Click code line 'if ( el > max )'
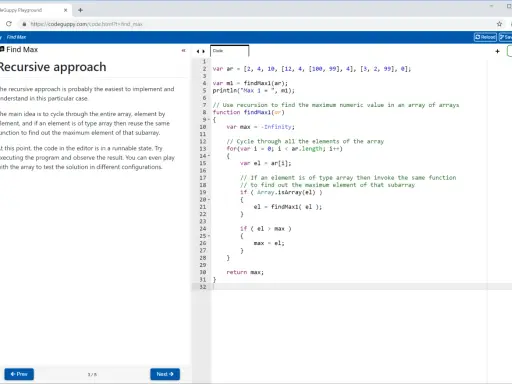Image resolution: width=512 pixels, height=384 pixels. (x=266, y=229)
